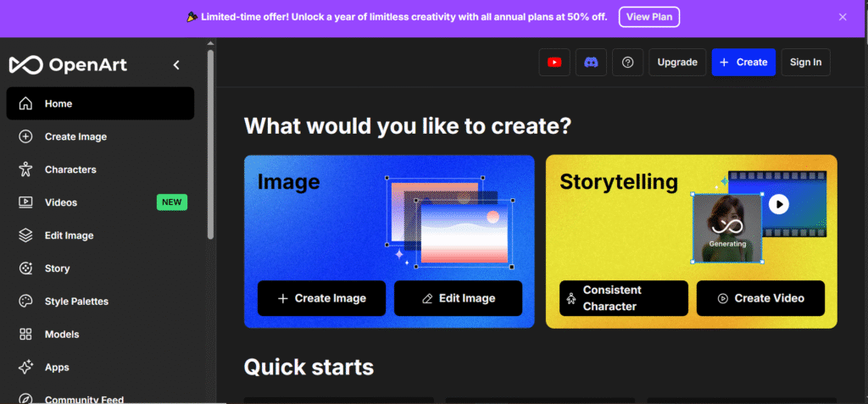The image size is (868, 404).
Task: Open Edit Image from the sidebar
Action: point(100,235)
